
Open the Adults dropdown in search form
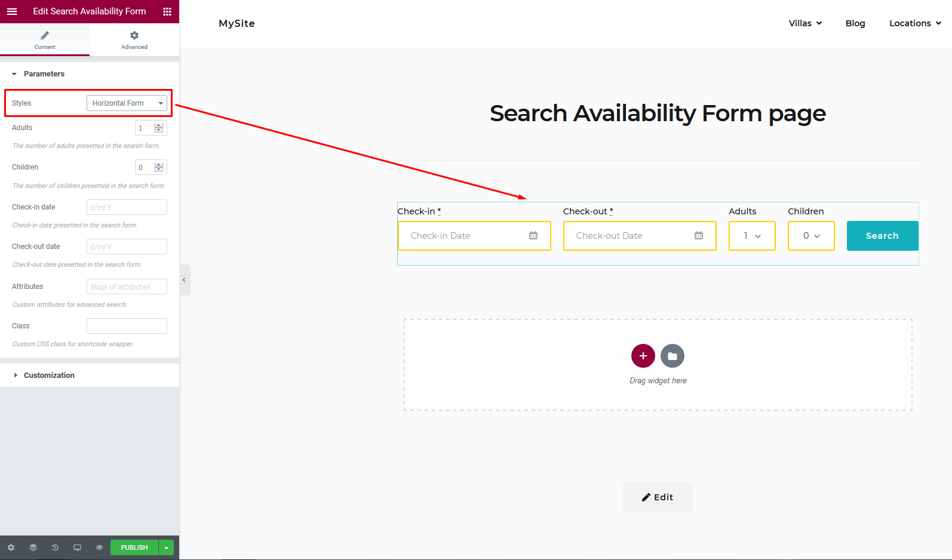click(752, 236)
